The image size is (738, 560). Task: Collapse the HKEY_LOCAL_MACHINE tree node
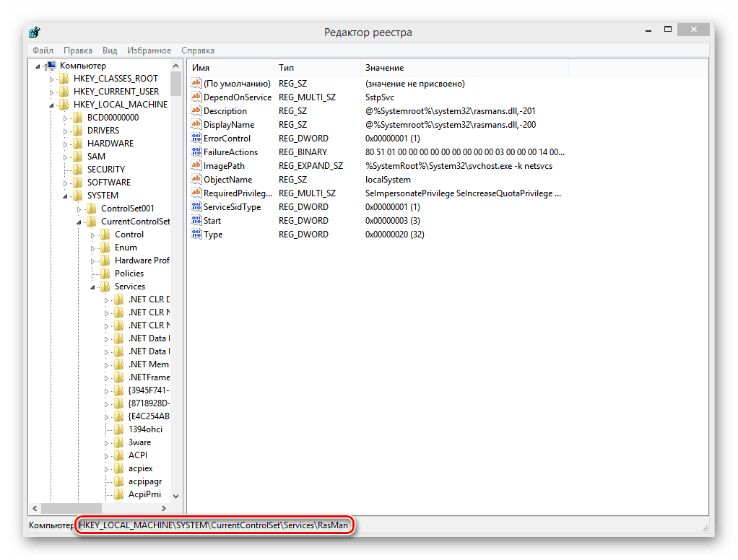coord(52,105)
